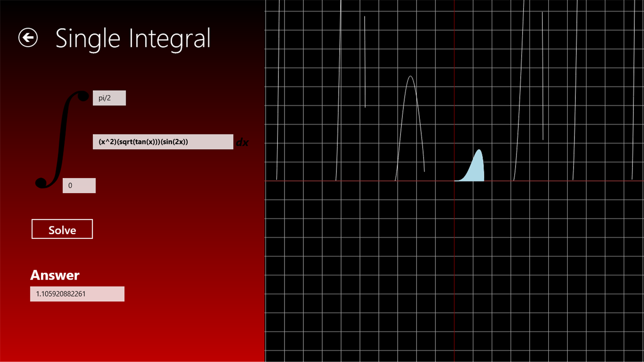Click the red y-axis on the graph
The height and width of the screenshot is (362, 644).
pyautogui.click(x=454, y=253)
